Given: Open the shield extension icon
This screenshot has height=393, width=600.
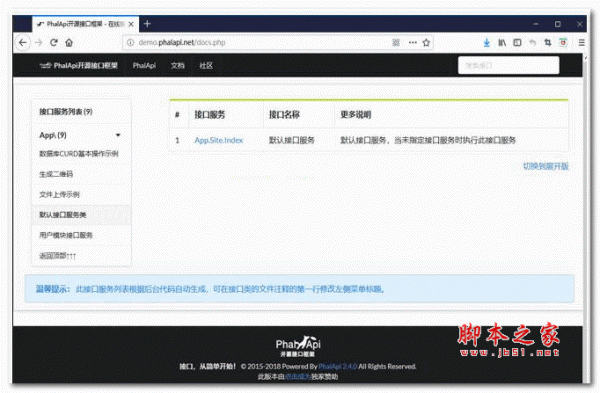Looking at the screenshot, I should coord(563,42).
